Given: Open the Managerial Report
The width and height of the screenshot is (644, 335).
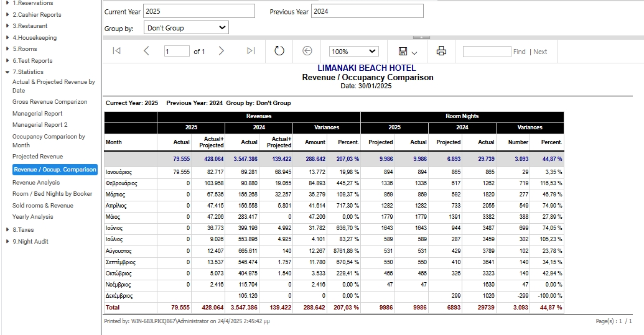Looking at the screenshot, I should point(37,114).
